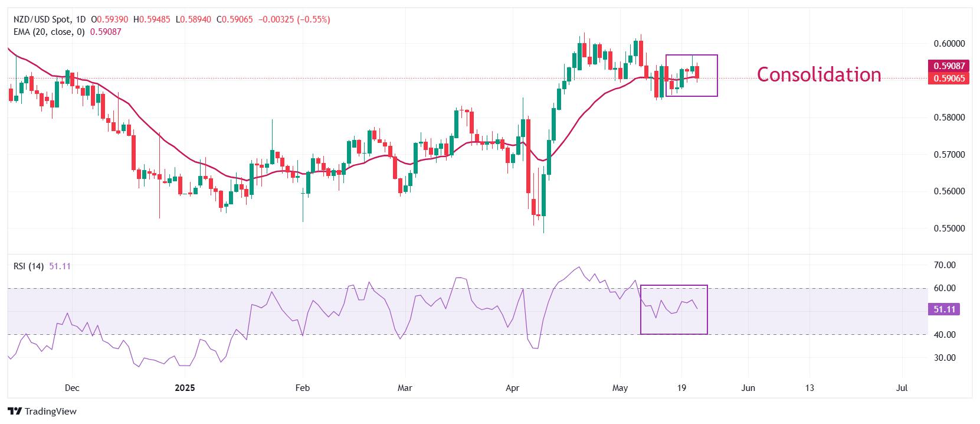Click the 0.60000 price axis label
This screenshot has height=424, width=980.
949,43
